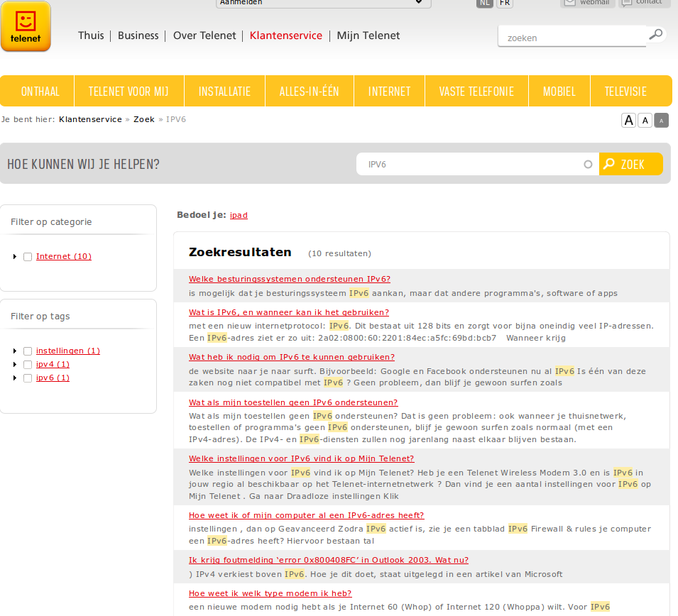Open webmail from the top bar

[588, 3]
